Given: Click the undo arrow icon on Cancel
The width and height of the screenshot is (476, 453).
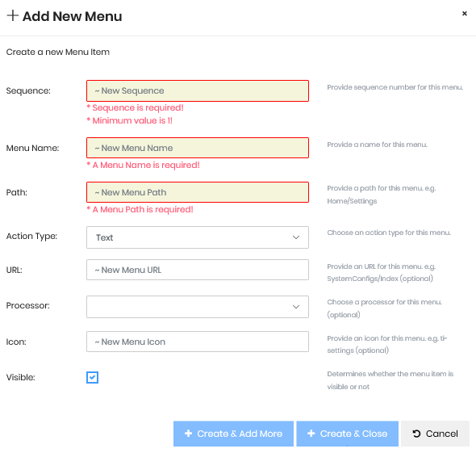Looking at the screenshot, I should pos(416,434).
